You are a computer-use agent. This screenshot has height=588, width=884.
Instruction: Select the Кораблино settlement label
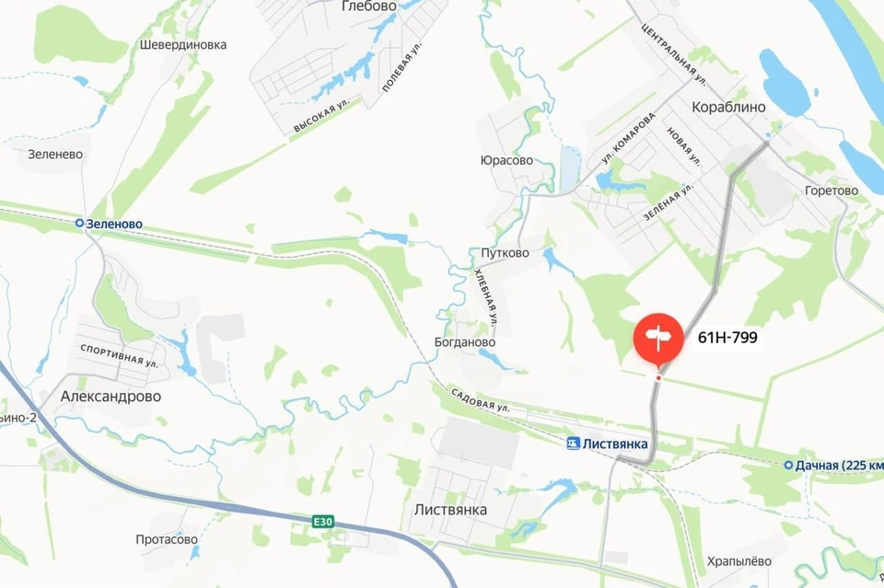(x=728, y=107)
